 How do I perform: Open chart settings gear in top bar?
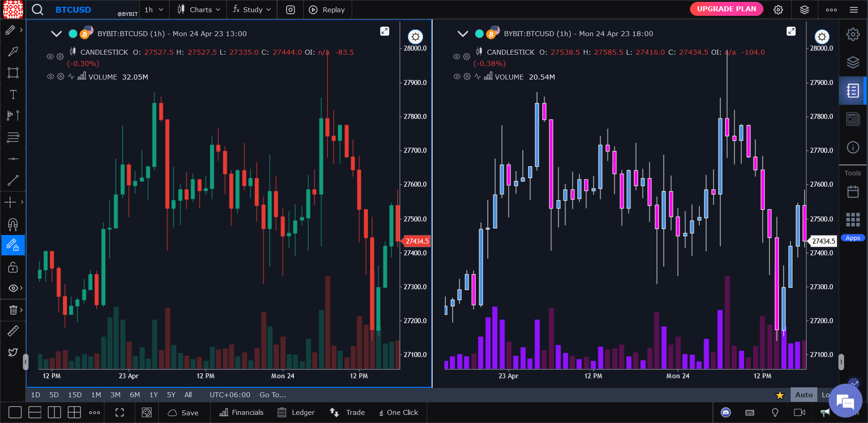778,10
